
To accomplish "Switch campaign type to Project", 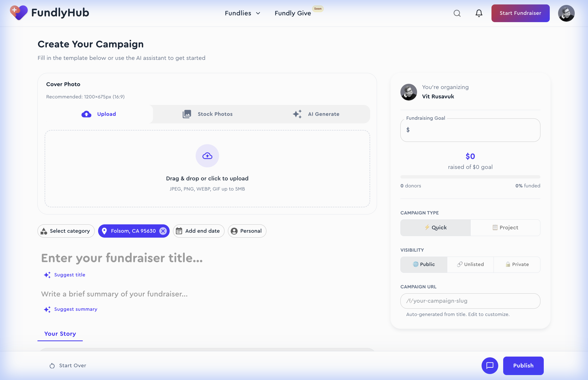I will pyautogui.click(x=505, y=227).
